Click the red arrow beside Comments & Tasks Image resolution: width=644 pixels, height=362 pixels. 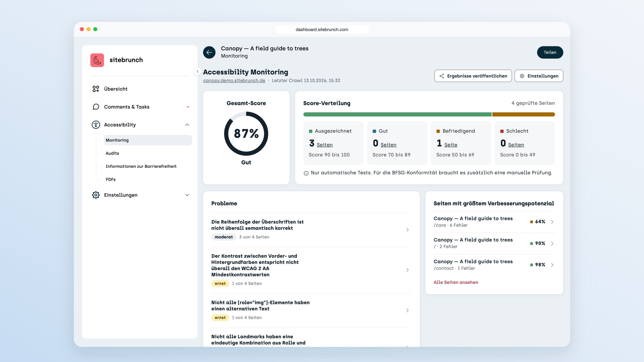pos(188,107)
